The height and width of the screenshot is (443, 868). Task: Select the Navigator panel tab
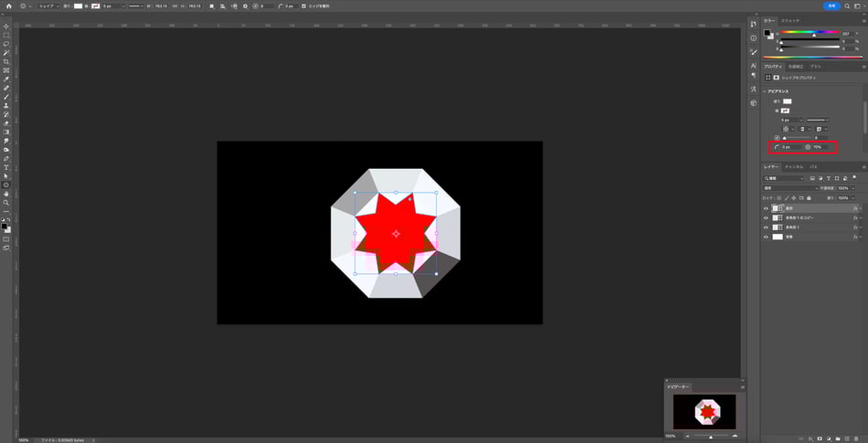pyautogui.click(x=676, y=387)
